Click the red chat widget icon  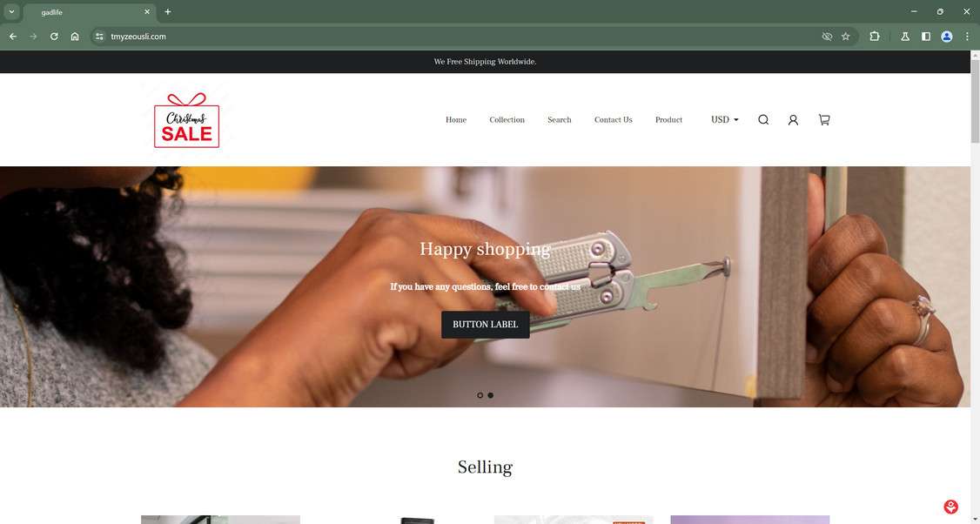click(x=950, y=507)
